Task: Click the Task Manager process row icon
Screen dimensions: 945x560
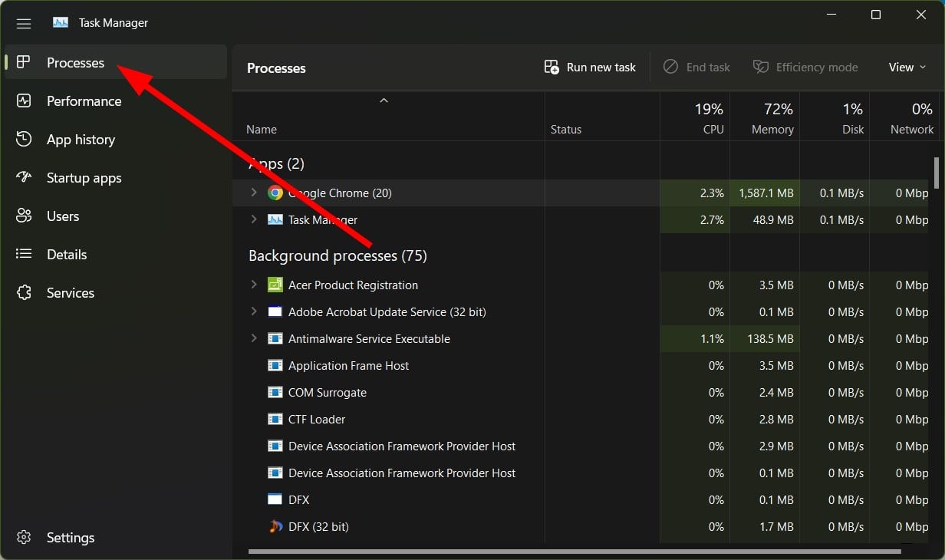Action: click(275, 219)
